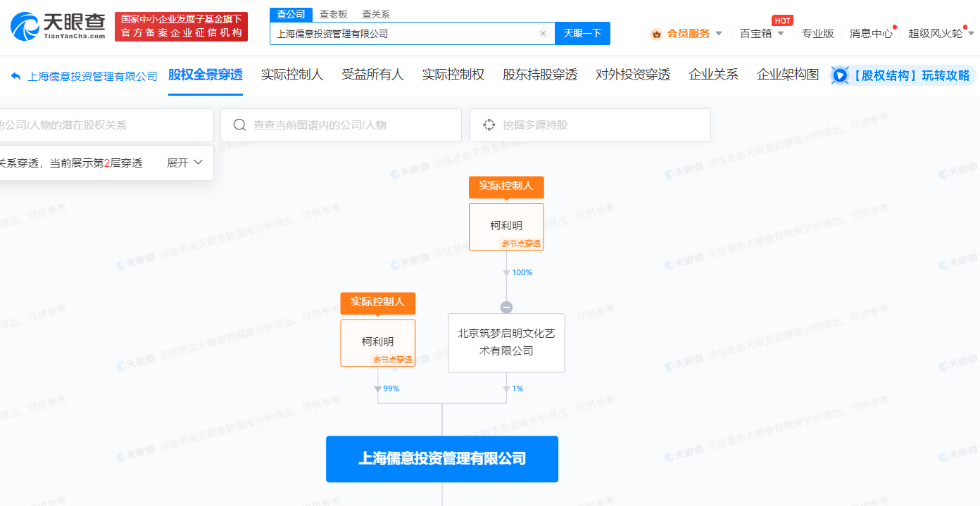980x506 pixels.
Task: Open 消息中心 notifications link
Action: 870,33
